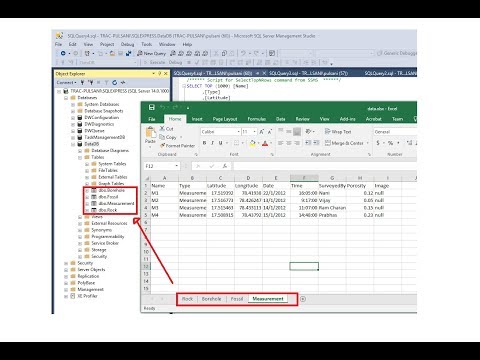The height and width of the screenshot is (360, 480).
Task: Click the fill color paint bucket swatch
Action: click(x=252, y=143)
